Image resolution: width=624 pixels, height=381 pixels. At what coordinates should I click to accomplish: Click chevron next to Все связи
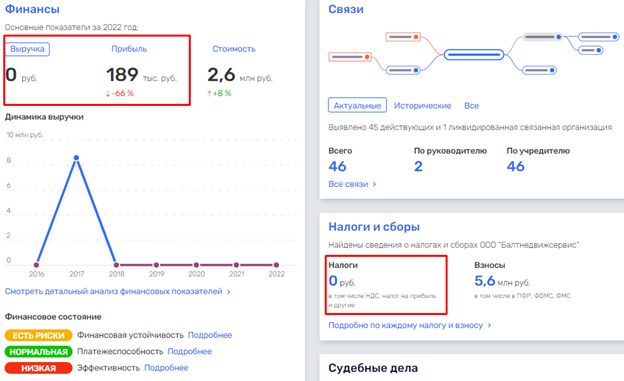click(x=374, y=184)
